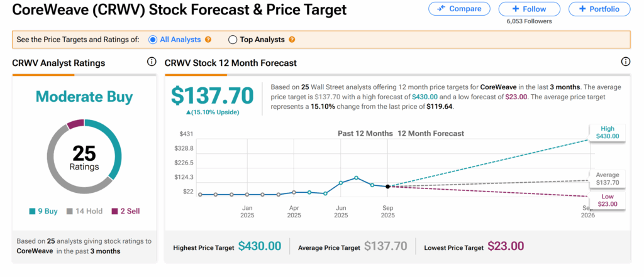The width and height of the screenshot is (644, 277).
Task: Click the High $430.00 forecast label
Action: coord(607,132)
